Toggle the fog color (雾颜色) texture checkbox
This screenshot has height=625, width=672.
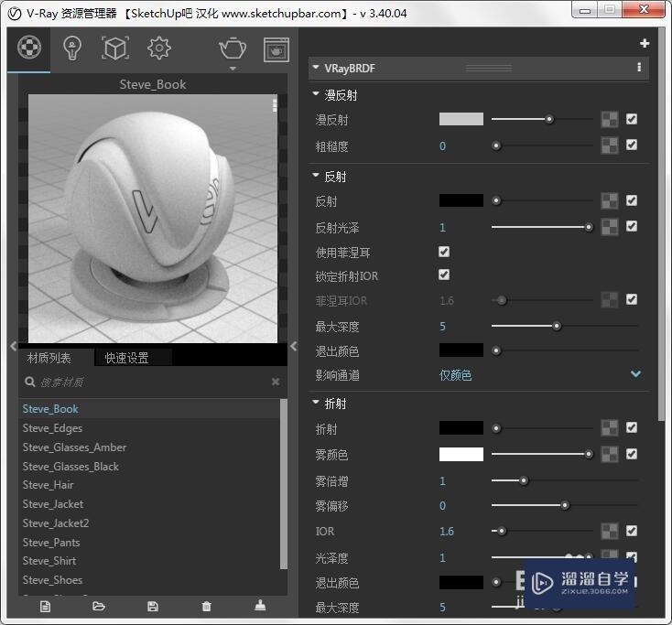point(632,454)
